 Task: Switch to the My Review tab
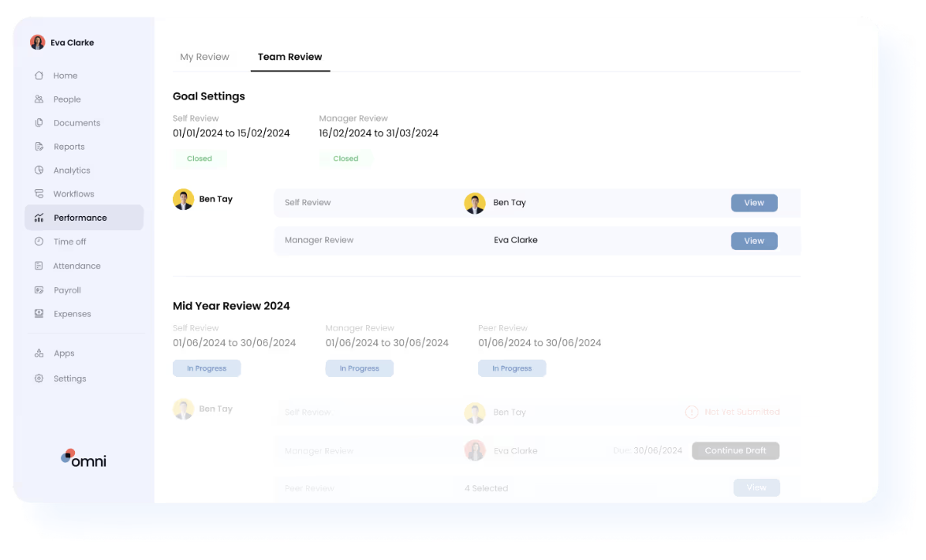(204, 57)
